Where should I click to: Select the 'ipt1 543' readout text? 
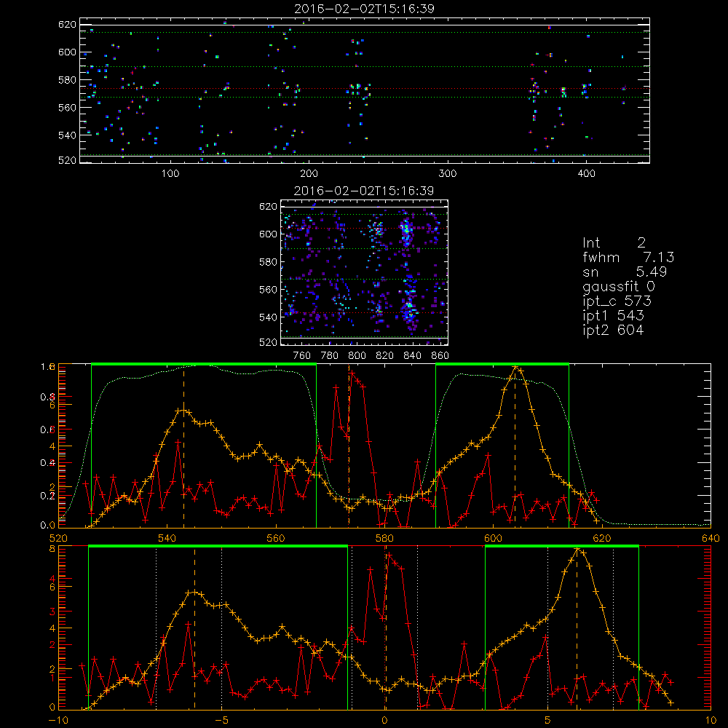coord(613,316)
